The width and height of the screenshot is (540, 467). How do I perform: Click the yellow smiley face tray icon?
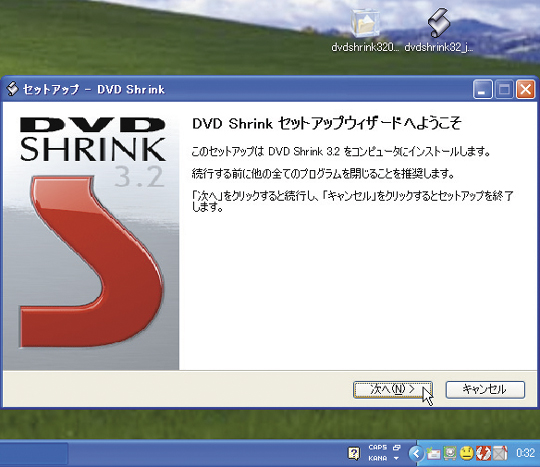[467, 453]
